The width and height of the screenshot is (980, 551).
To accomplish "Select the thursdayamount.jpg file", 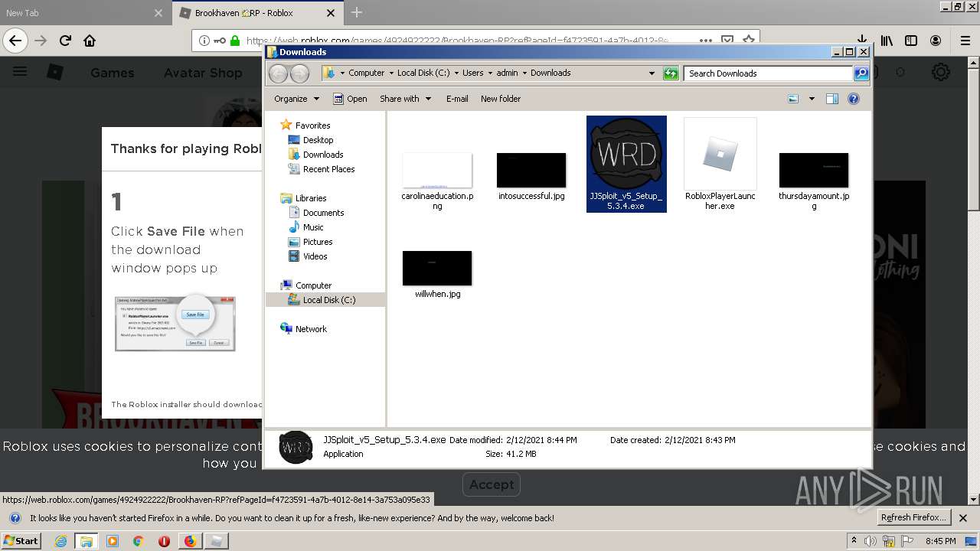I will pos(814,181).
